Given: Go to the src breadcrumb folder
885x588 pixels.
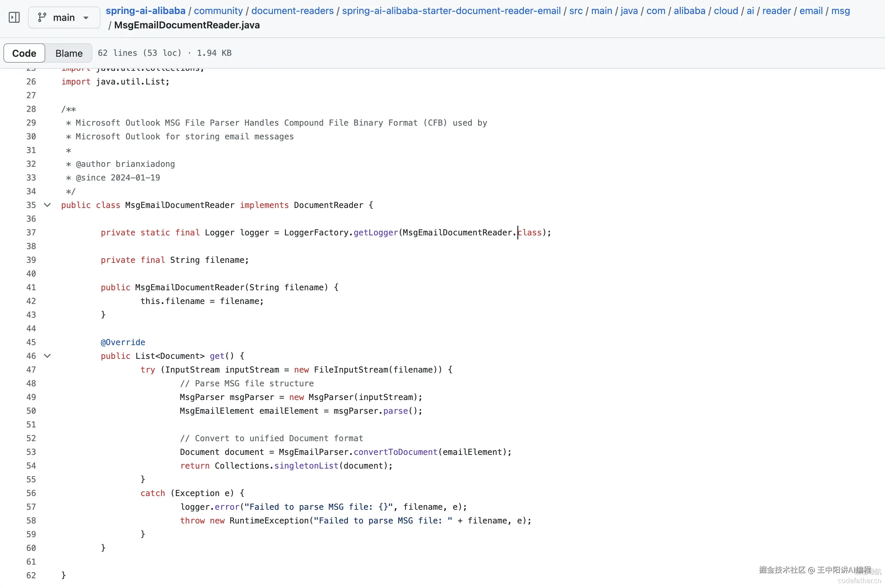Looking at the screenshot, I should (x=576, y=11).
